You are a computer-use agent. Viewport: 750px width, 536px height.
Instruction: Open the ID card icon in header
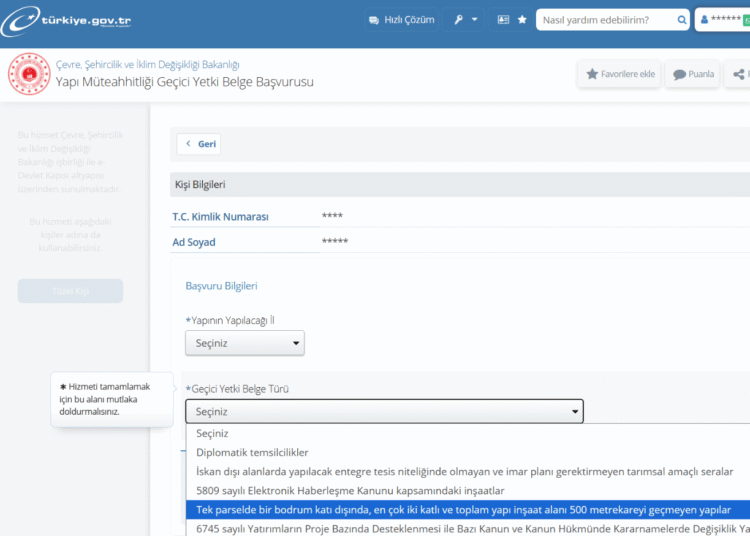pyautogui.click(x=503, y=20)
